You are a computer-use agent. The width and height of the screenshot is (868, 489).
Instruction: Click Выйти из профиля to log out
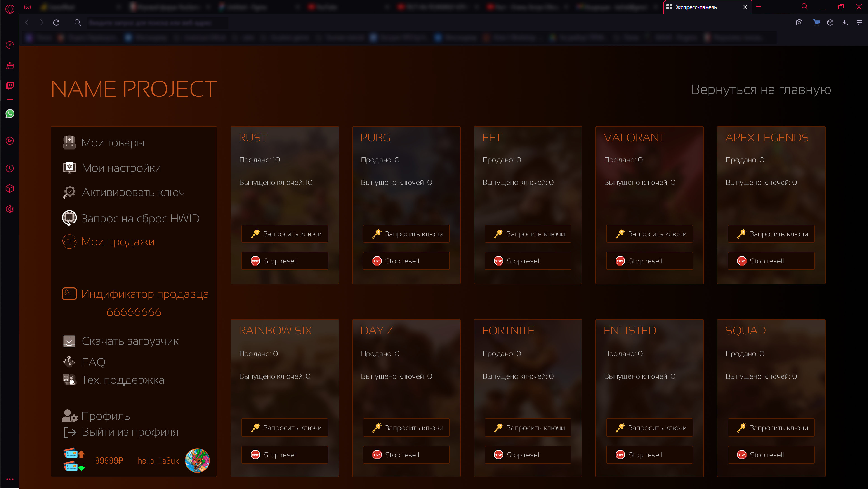coord(121,432)
